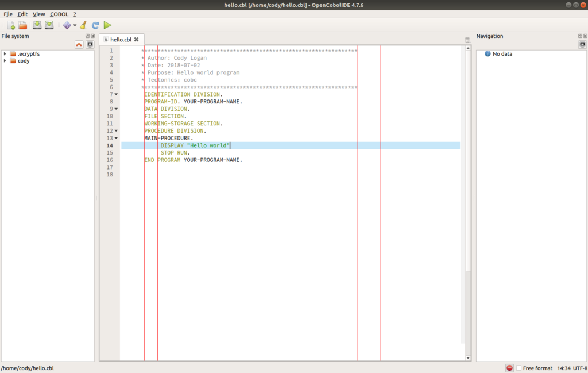
Task: Go to parent directory in File system panel
Action: click(x=79, y=45)
